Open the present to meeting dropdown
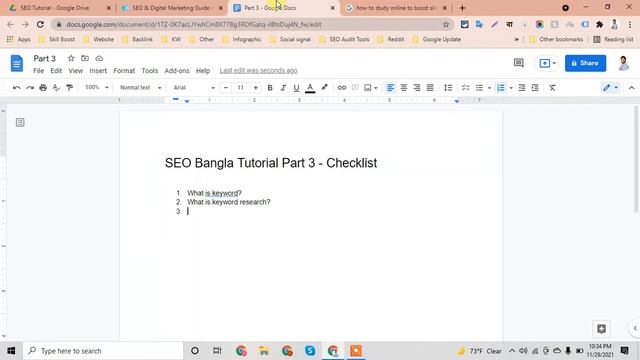This screenshot has height=360, width=640. point(547,63)
